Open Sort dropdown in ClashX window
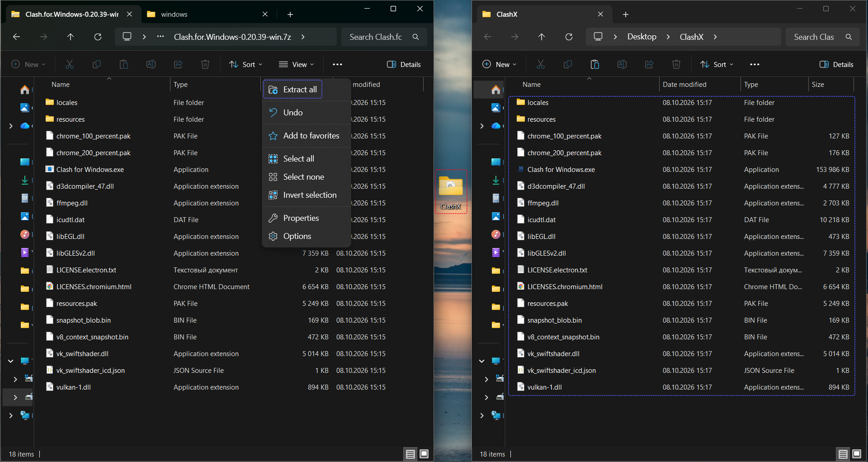Screen dimensions: 868x462 pos(717,64)
